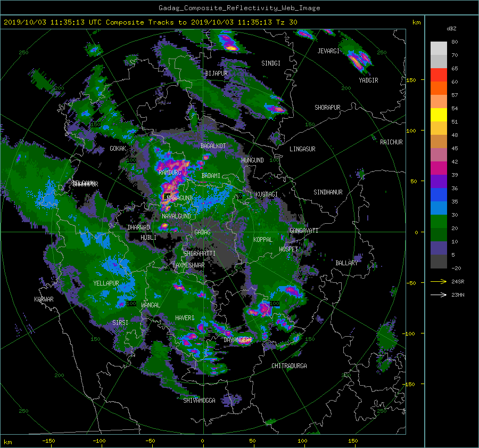Pick the HAVERI city label
Screen dimensions: 479x448
(x=185, y=318)
